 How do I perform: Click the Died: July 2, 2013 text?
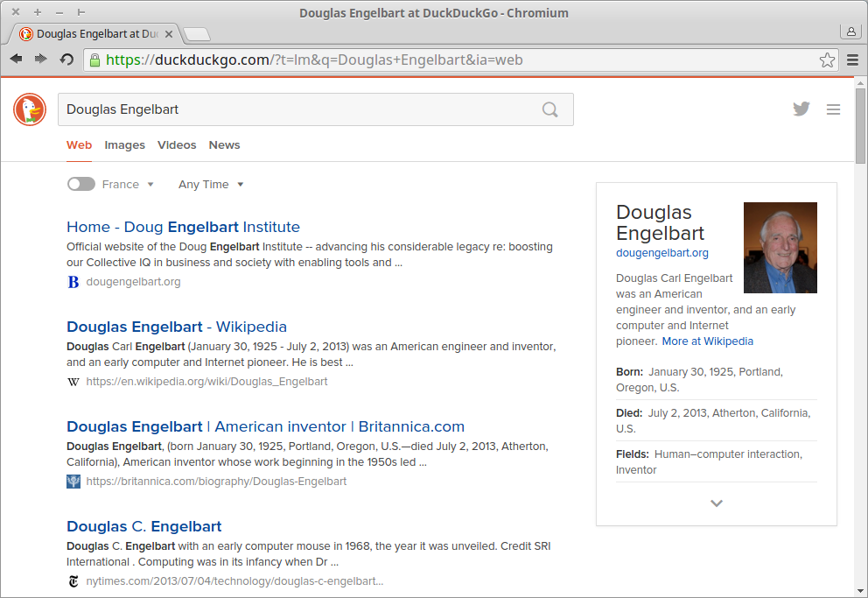pos(713,421)
